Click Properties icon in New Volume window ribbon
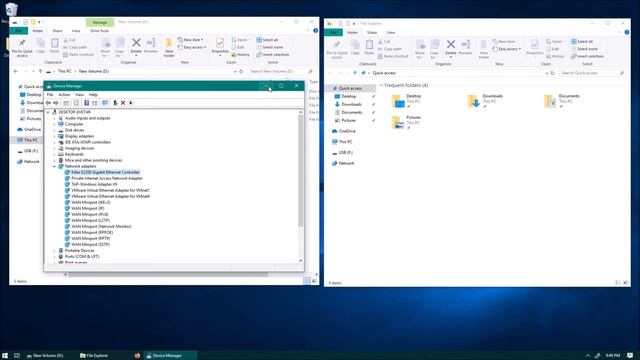Screen dimensions: 640x360 coord(220,46)
